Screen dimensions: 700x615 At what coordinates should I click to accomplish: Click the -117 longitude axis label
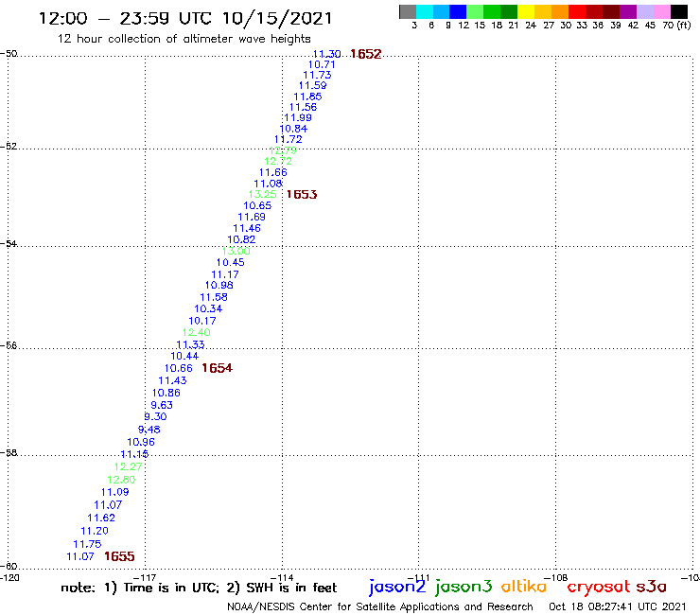tap(145, 578)
